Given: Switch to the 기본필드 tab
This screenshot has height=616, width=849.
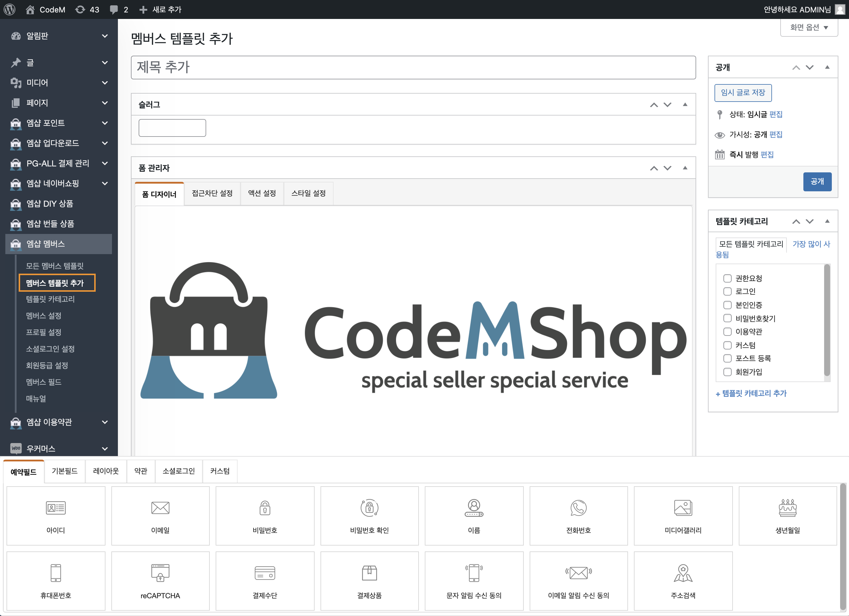Looking at the screenshot, I should 65,471.
